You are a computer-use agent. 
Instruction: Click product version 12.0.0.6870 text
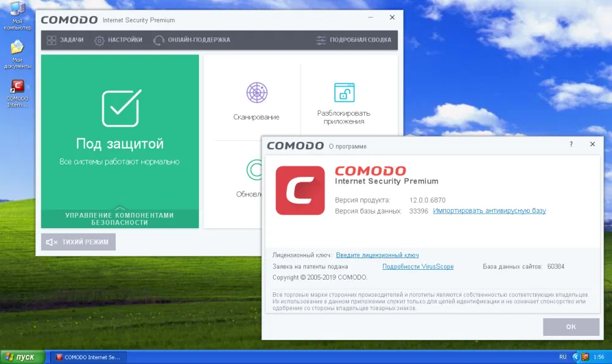pos(427,200)
